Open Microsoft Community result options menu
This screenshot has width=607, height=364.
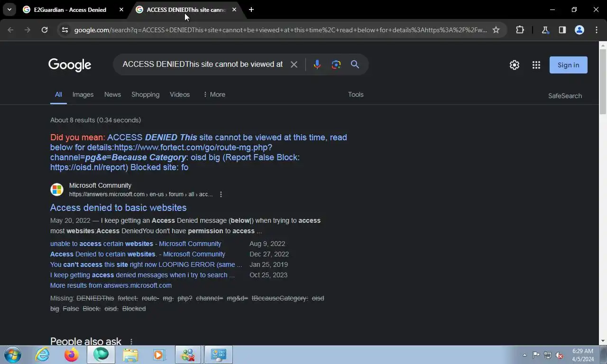point(221,194)
